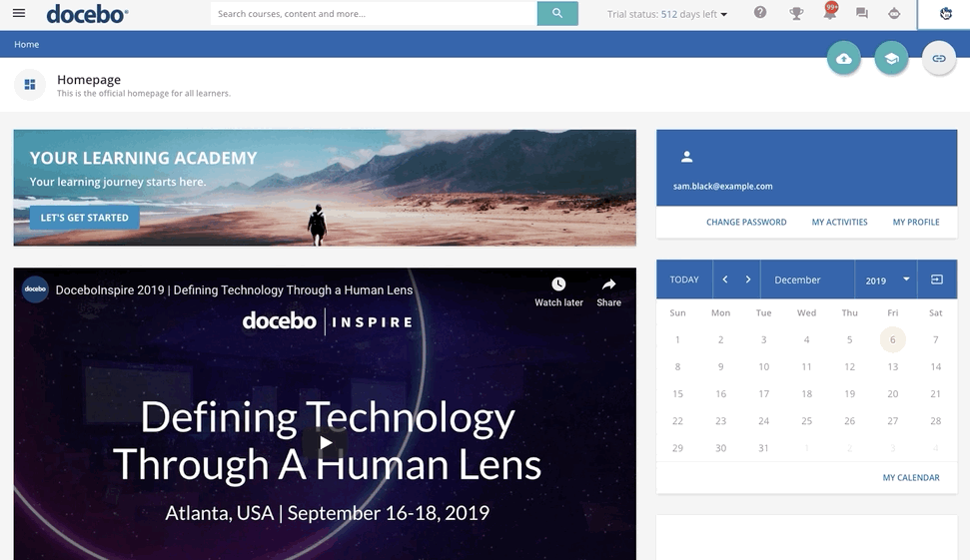Go to next month in calendar
This screenshot has width=970, height=560.
tap(748, 280)
